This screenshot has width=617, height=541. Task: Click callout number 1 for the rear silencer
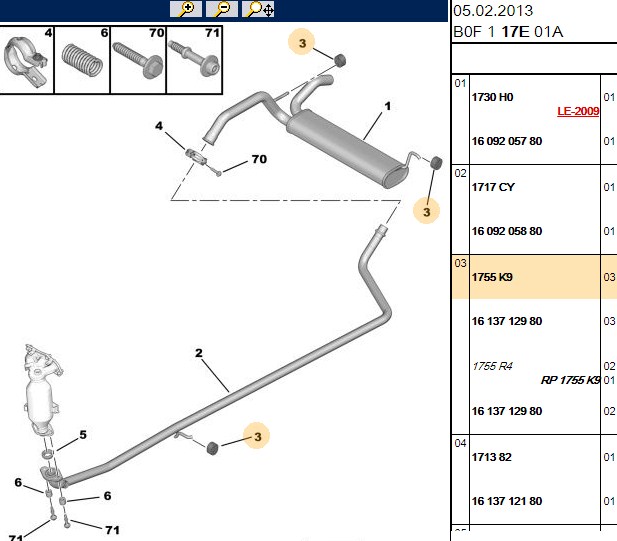coord(388,106)
